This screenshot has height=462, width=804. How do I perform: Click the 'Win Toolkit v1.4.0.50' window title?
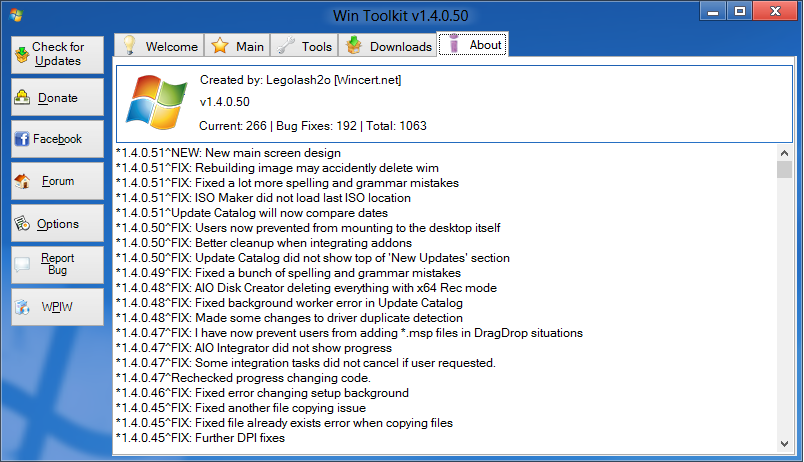click(400, 16)
